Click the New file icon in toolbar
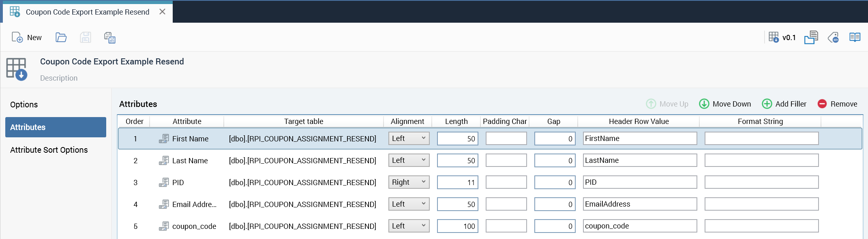Image resolution: width=868 pixels, height=239 pixels. [x=17, y=37]
